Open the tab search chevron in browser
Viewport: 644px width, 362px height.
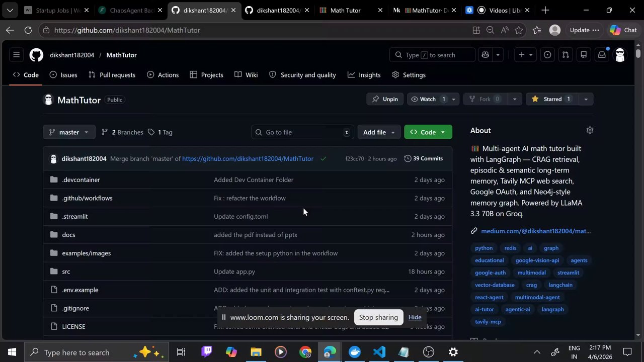pyautogui.click(x=10, y=10)
